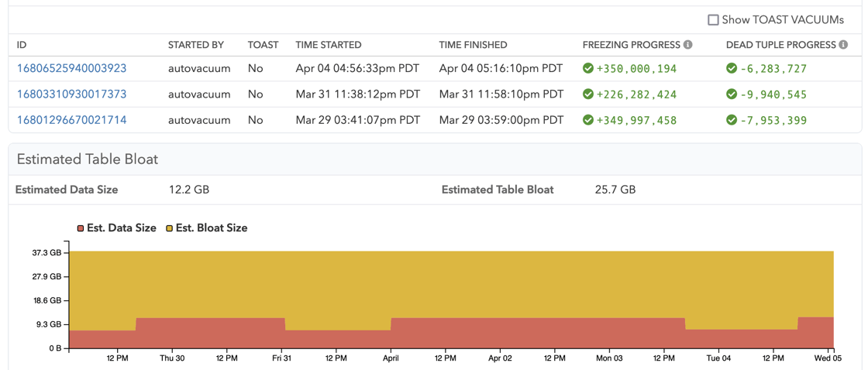Select the Mar 31 11:38:12pm PDT start time
Viewport: 868px width, 370px height.
point(357,94)
